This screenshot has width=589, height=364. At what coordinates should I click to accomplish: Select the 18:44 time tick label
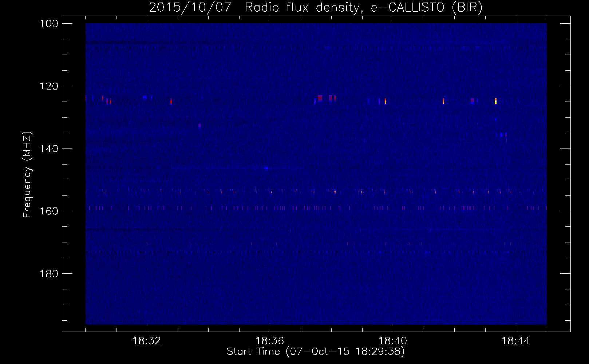(516, 341)
